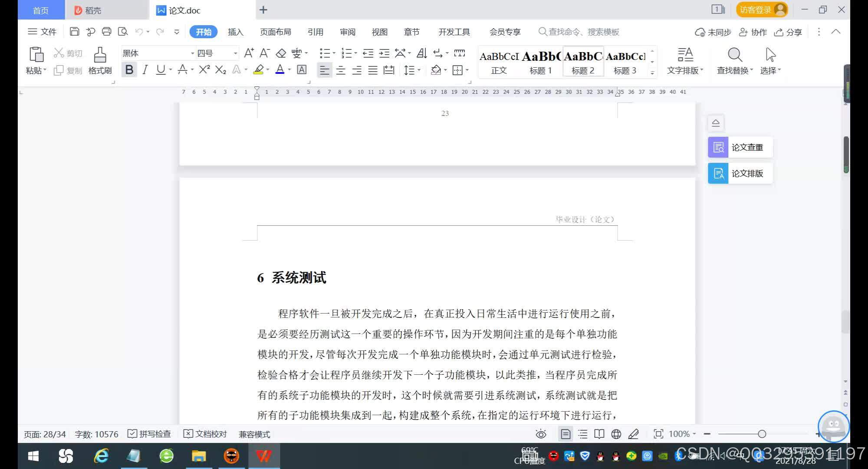Open the font size dropdown (四号)
The image size is (868, 469).
pyautogui.click(x=235, y=53)
